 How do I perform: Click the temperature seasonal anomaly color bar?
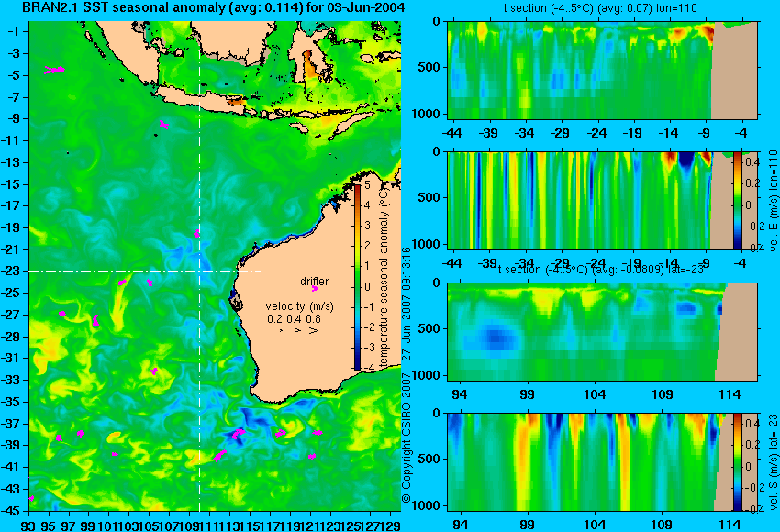click(357, 277)
